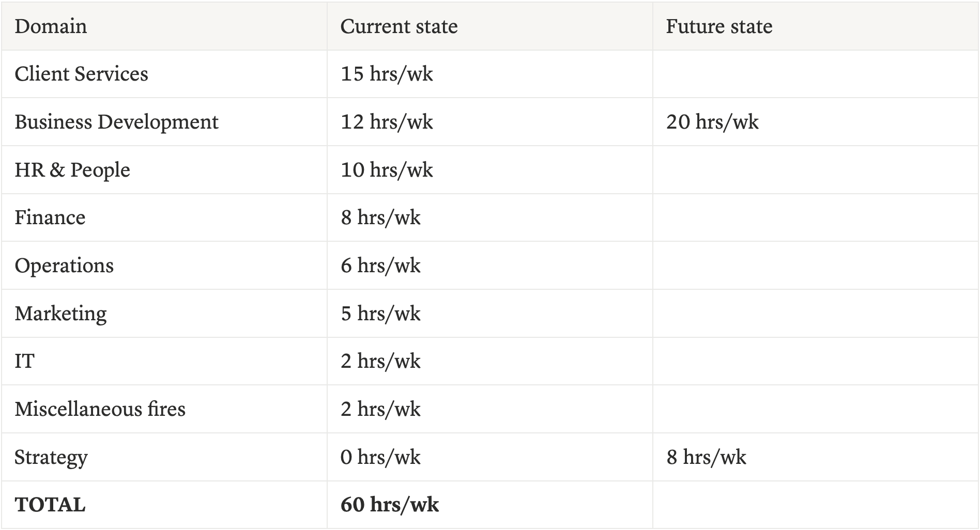Click the Operations row label
Screen dimensions: 980x530
coord(64,266)
